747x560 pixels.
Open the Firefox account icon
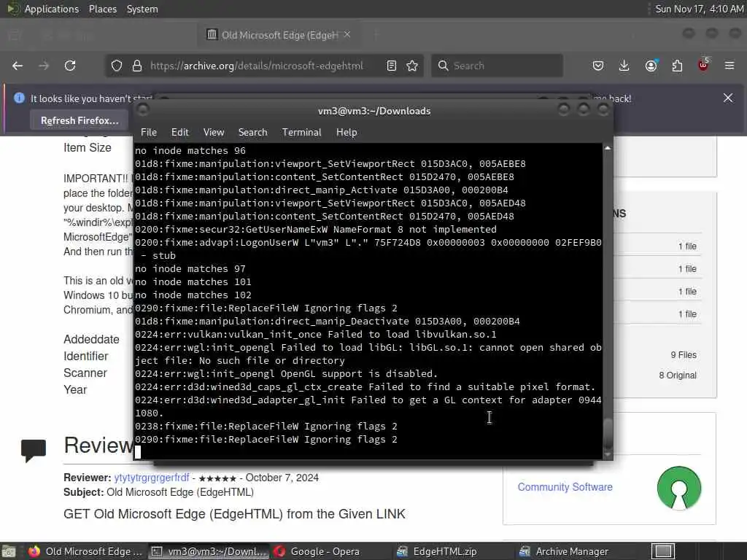[651, 66]
